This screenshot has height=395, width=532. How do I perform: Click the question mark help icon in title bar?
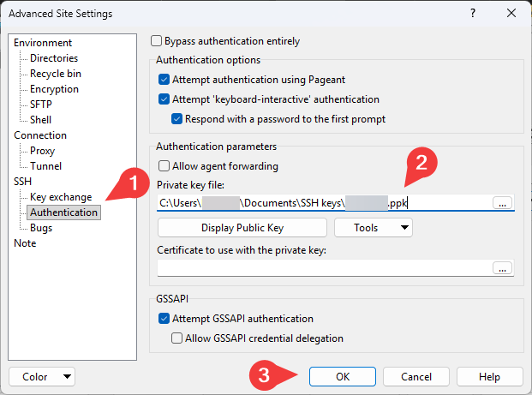pyautogui.click(x=470, y=14)
